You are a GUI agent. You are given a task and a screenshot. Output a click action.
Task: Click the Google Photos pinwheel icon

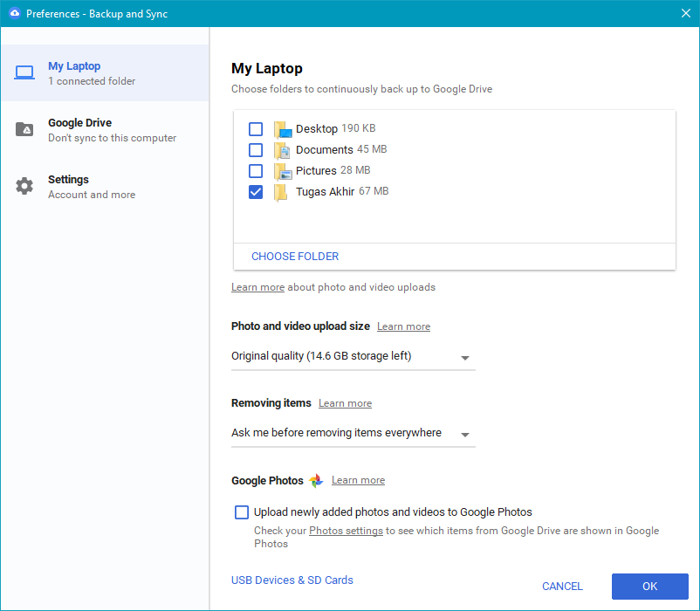pyautogui.click(x=316, y=481)
